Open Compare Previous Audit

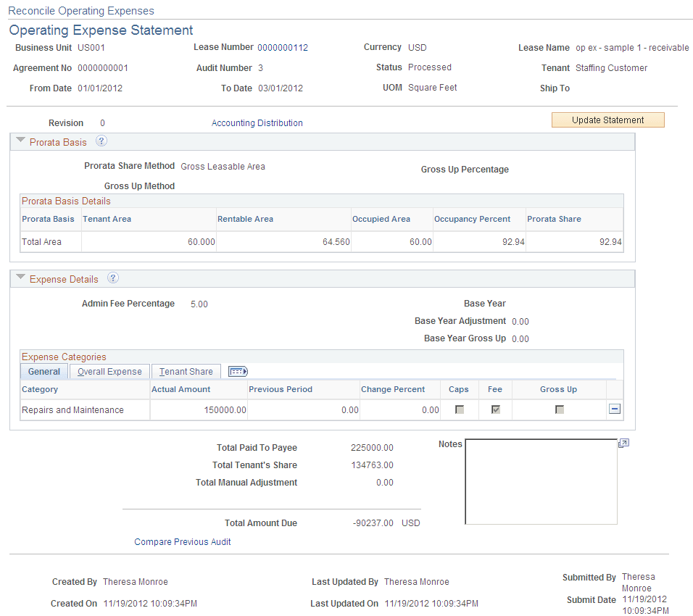pos(182,541)
